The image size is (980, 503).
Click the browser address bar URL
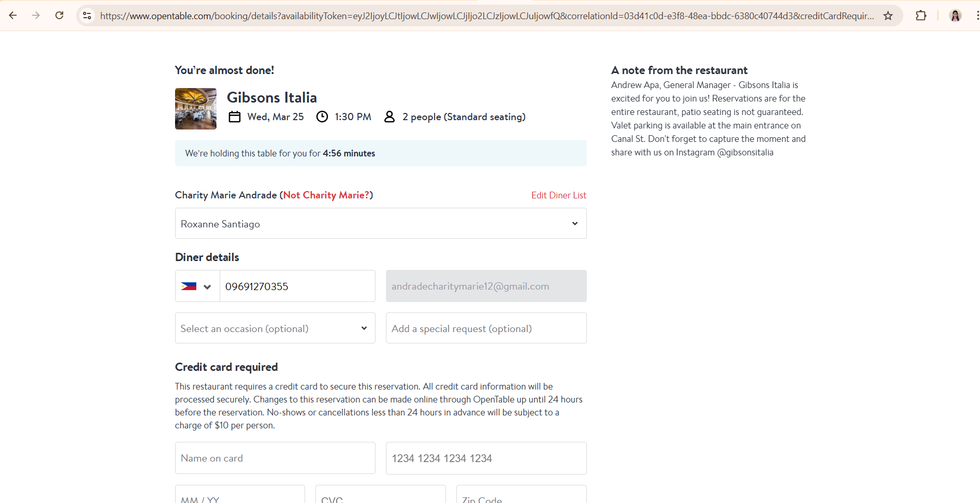[x=487, y=16]
